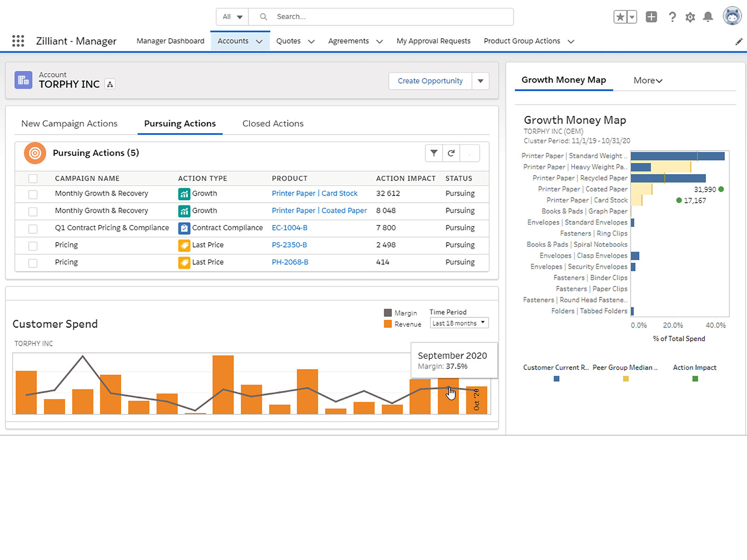Click the favorites star icon
Screen dimensions: 747x560
pos(620,17)
